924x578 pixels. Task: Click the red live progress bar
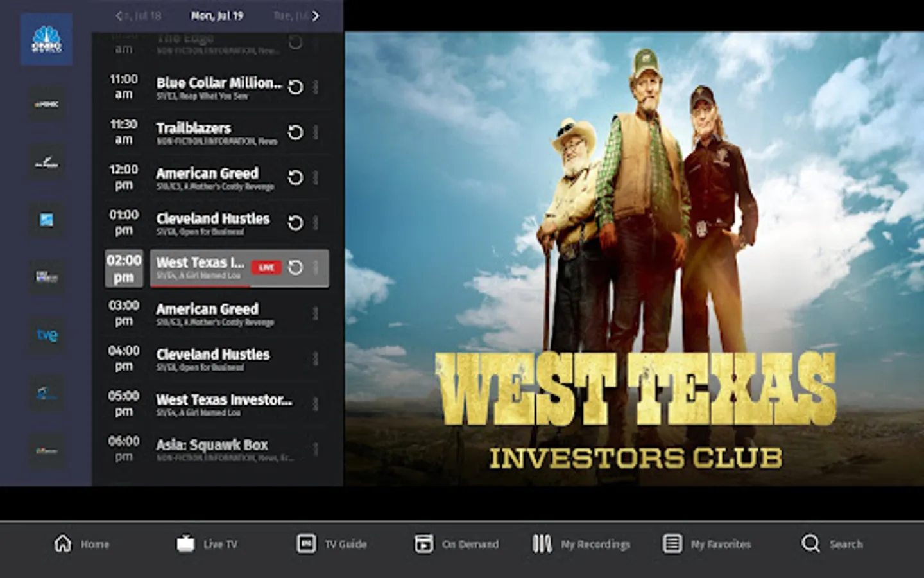tap(200, 285)
